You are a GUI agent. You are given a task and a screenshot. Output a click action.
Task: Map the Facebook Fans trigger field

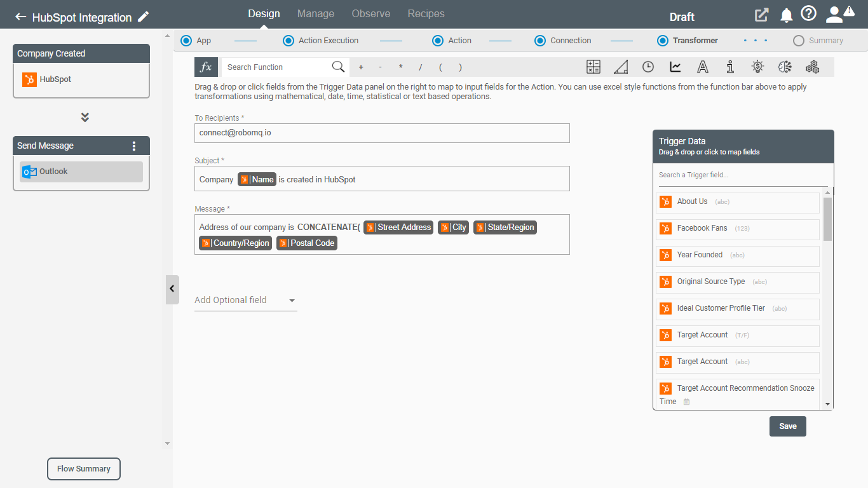[x=738, y=229]
